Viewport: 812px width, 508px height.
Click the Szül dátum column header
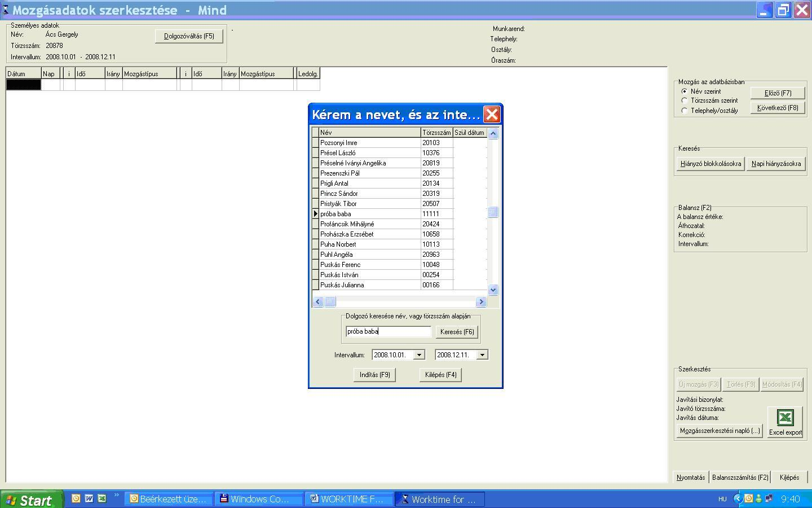(x=470, y=133)
